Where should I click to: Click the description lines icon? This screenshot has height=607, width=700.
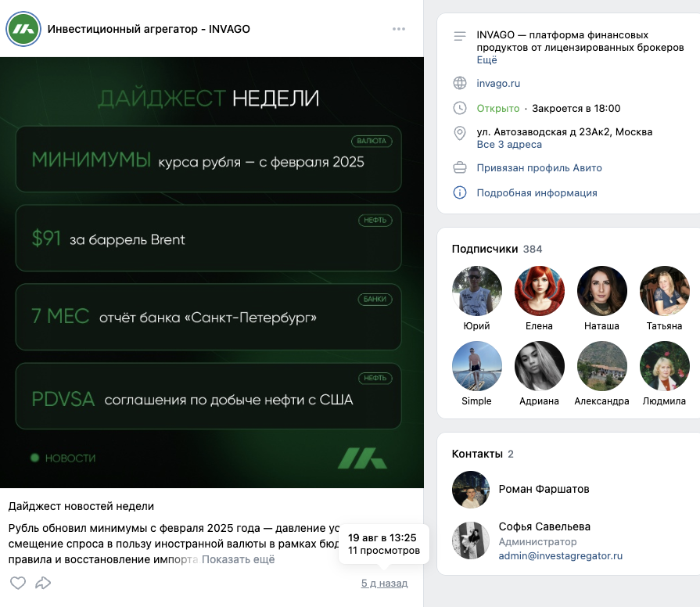tap(460, 36)
